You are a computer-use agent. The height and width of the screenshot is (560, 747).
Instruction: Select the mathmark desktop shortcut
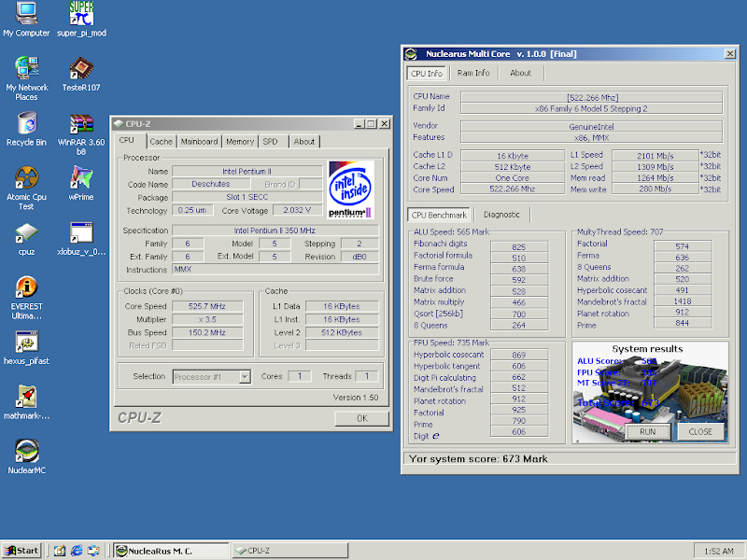(x=26, y=402)
